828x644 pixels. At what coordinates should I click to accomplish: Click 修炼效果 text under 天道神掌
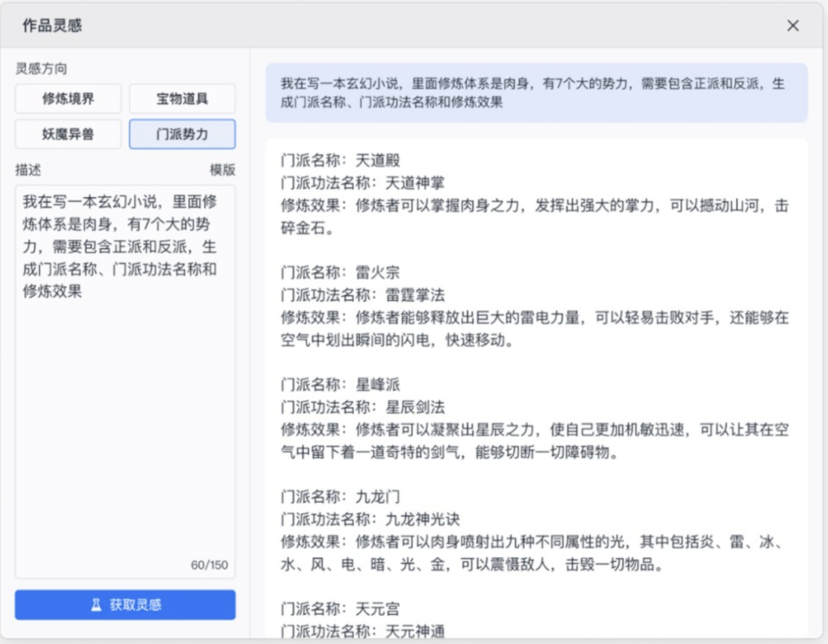(534, 217)
